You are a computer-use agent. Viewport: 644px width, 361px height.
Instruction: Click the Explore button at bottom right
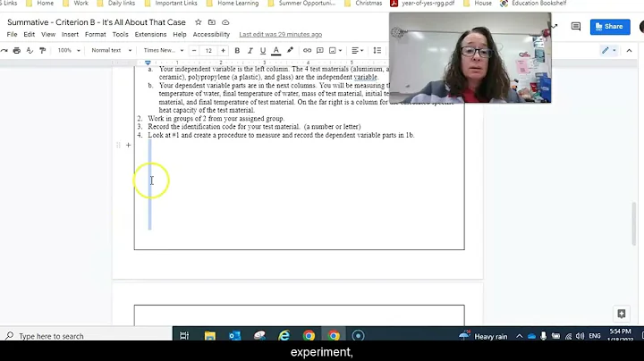click(622, 314)
